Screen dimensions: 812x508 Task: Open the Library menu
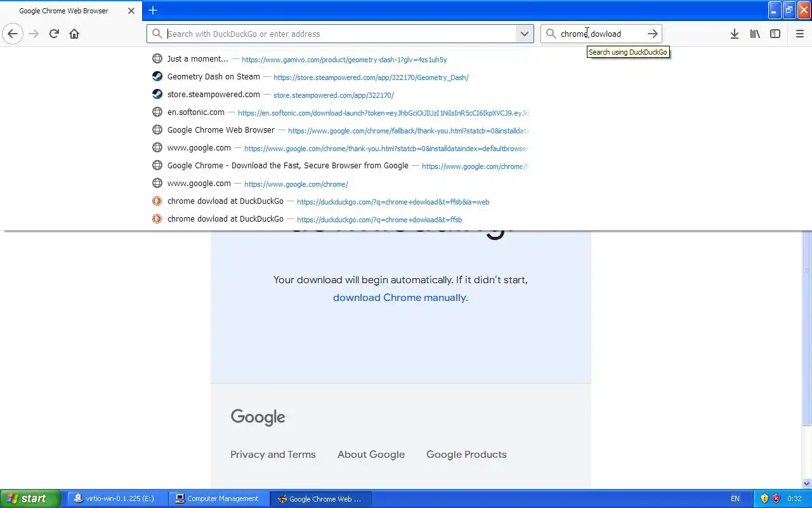click(x=755, y=34)
